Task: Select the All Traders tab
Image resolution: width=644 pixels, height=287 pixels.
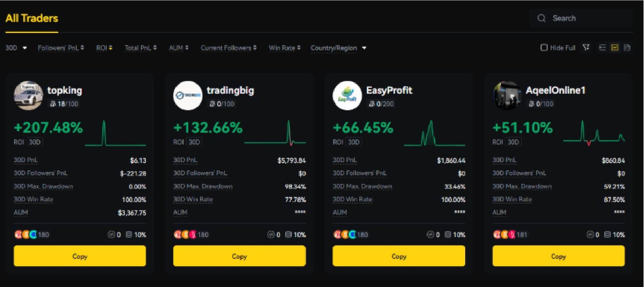Action: point(32,19)
